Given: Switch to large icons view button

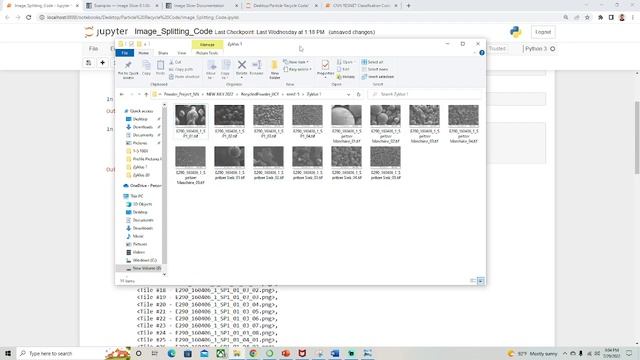Looking at the screenshot, I should [481, 281].
